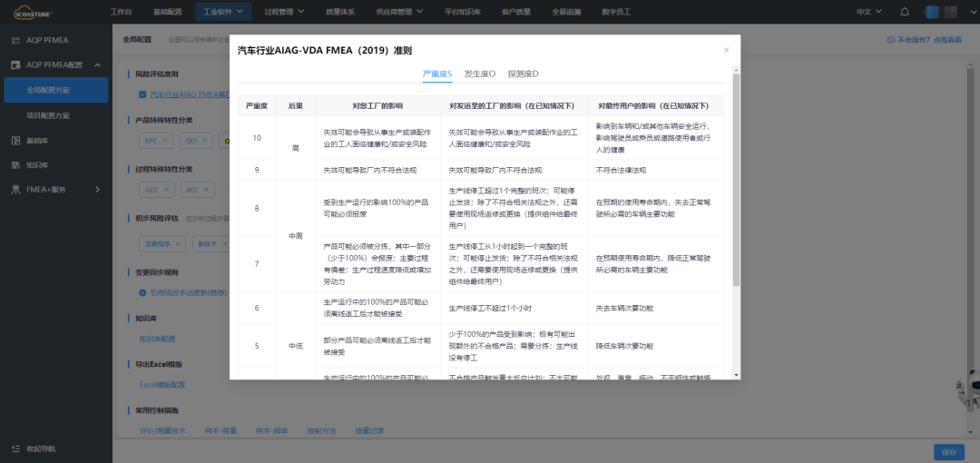
Task: Remove the QCI tag
Action: point(204,142)
